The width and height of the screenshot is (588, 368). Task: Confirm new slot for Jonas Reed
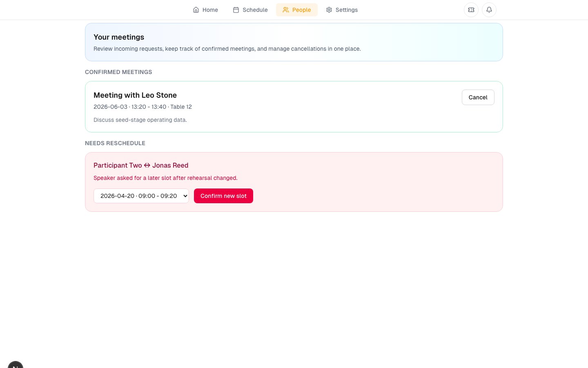click(x=223, y=196)
